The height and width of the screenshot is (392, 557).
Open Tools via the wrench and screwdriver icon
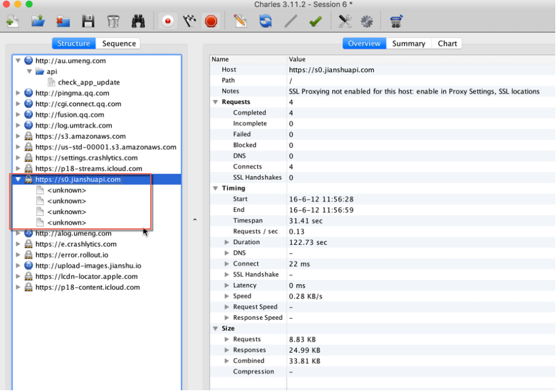pyautogui.click(x=345, y=21)
